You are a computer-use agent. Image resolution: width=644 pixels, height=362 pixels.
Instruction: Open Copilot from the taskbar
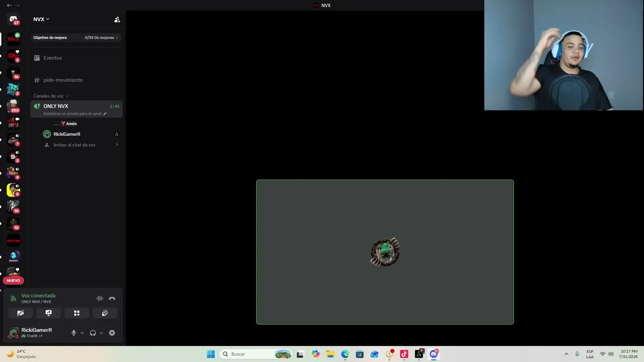click(315, 354)
